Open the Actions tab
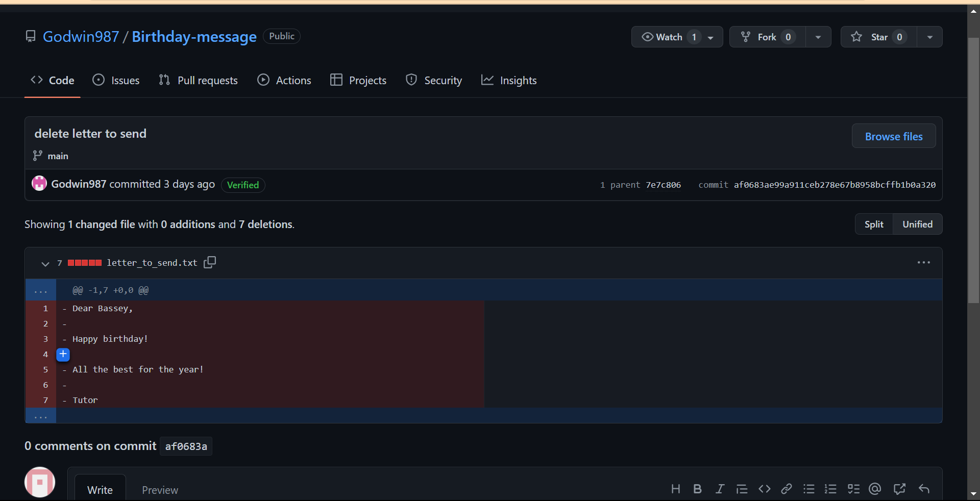This screenshot has width=980, height=501. click(284, 80)
